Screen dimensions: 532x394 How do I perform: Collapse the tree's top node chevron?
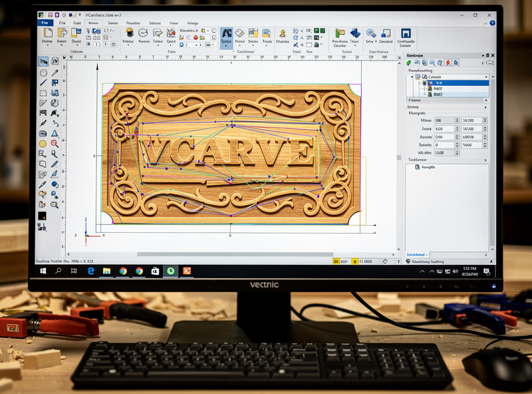tap(412, 77)
